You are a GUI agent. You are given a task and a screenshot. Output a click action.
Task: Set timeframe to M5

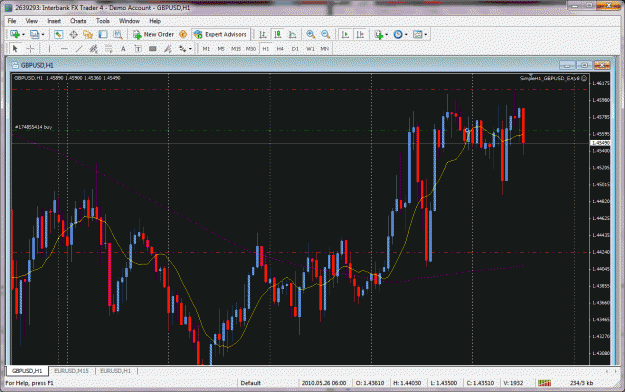pos(221,49)
